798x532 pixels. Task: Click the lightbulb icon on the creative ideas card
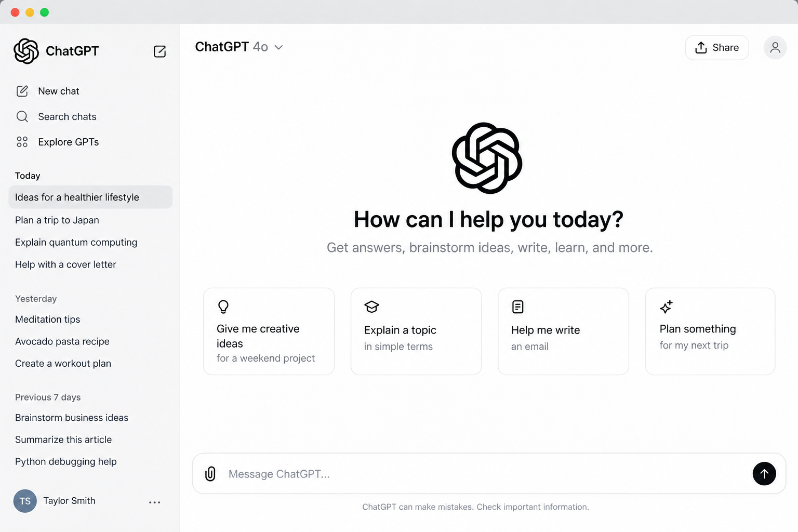tap(223, 307)
